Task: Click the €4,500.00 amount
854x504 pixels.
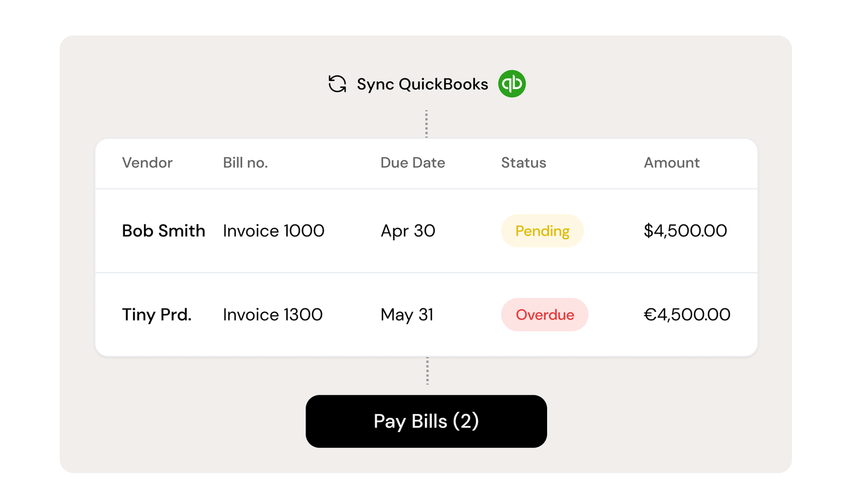Action: click(x=687, y=315)
